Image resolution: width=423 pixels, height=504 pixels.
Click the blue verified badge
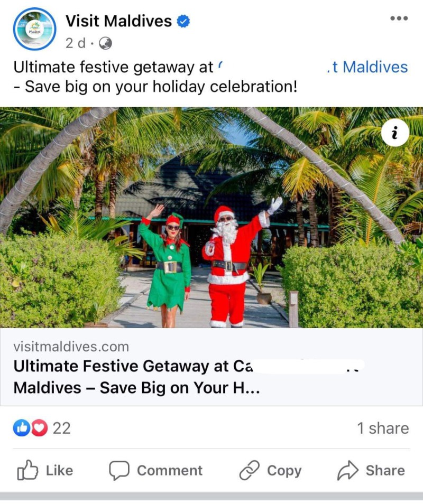pyautogui.click(x=183, y=21)
